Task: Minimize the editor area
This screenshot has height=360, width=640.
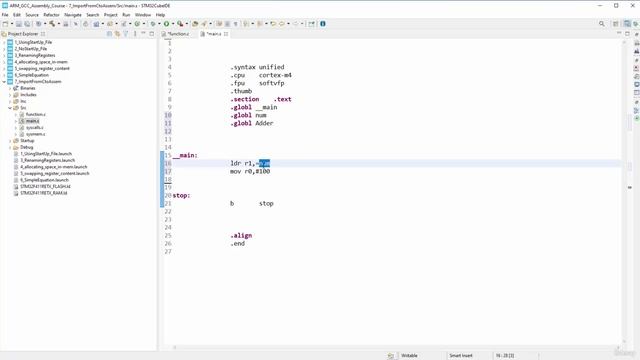Action: coord(619,33)
